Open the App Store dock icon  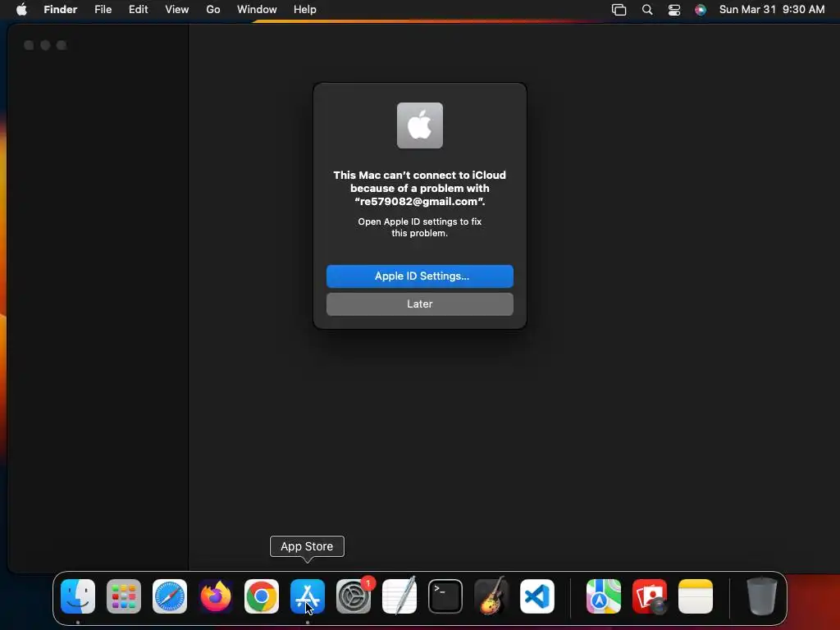308,596
